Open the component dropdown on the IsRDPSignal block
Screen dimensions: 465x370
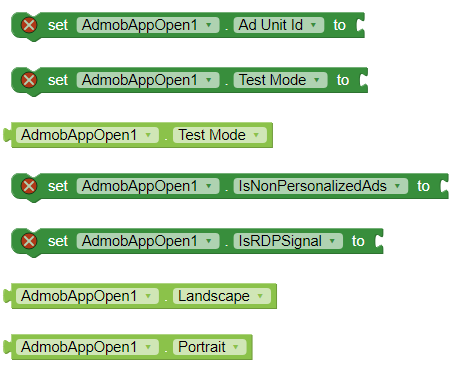click(148, 241)
